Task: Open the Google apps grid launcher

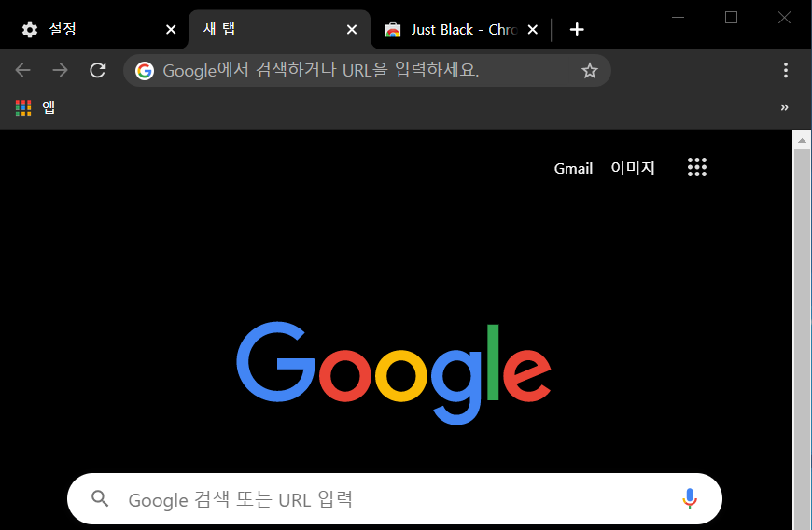Action: coord(697,167)
